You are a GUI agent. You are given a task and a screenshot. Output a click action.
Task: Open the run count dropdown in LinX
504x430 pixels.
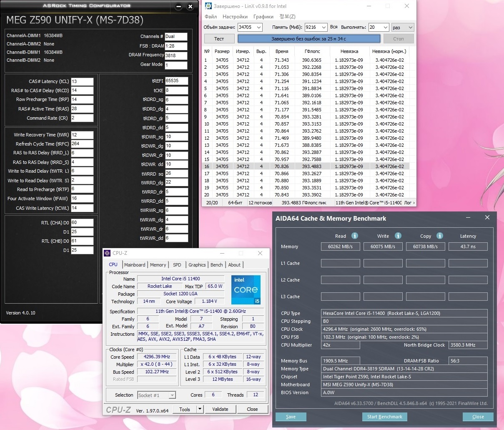(x=386, y=27)
